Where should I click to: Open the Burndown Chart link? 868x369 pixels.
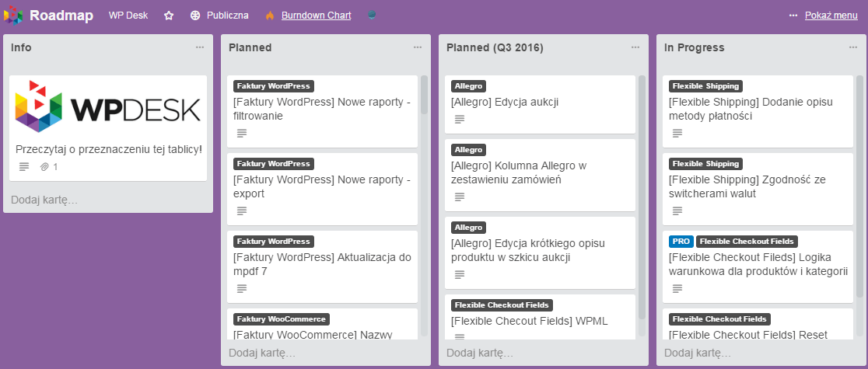coord(316,16)
